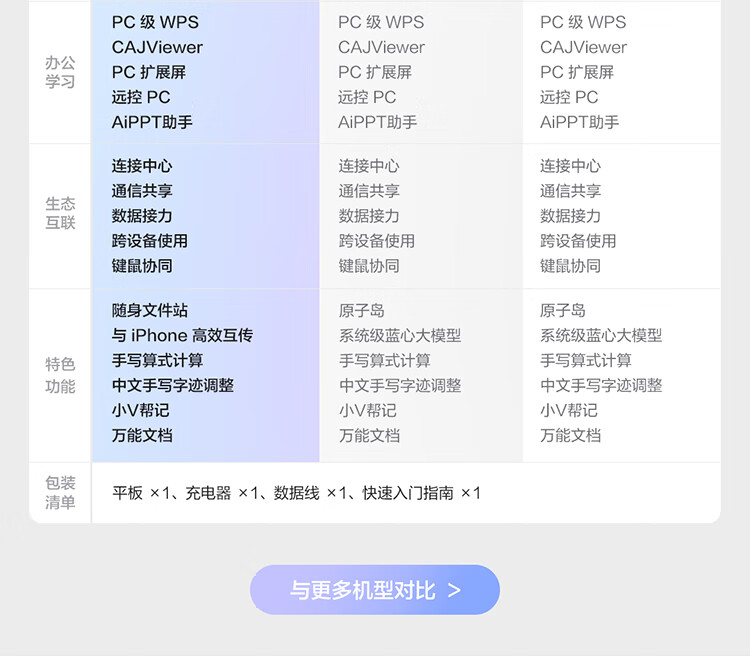Click bold 手写算式计算 in blue column

click(157, 360)
